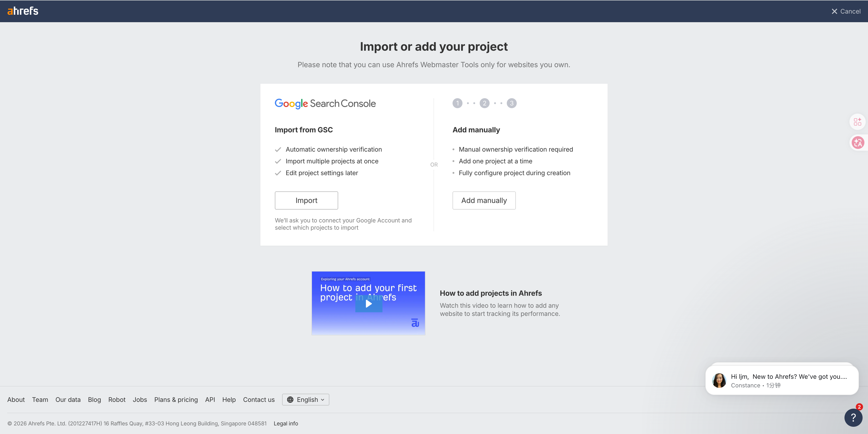Open the Help footer link
Viewport: 868px width, 434px height.
tap(229, 400)
